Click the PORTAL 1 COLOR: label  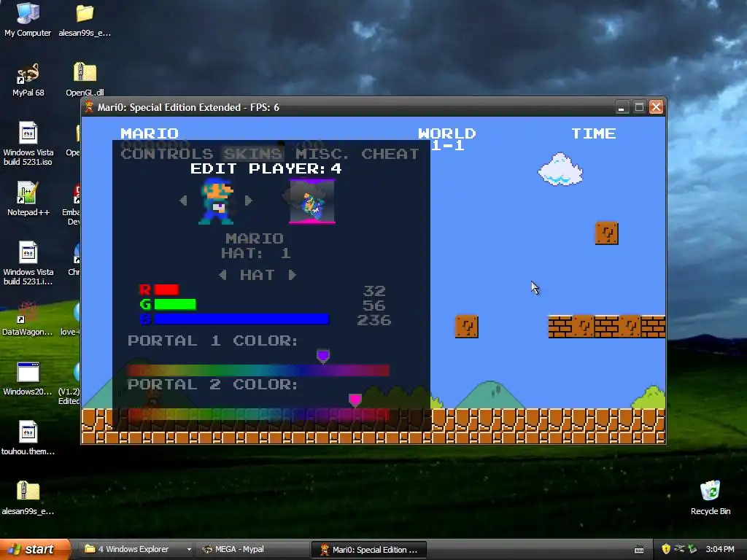tap(212, 341)
